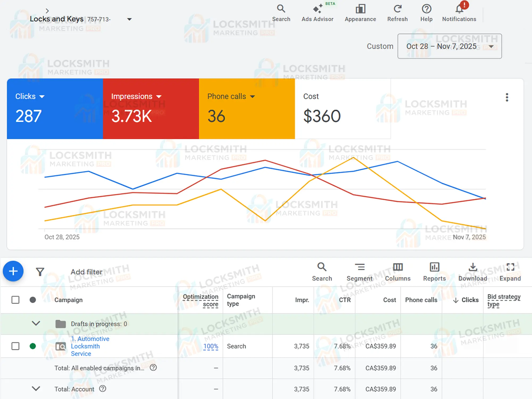The width and height of the screenshot is (532, 399).
Task: Open the Appearance settings
Action: [360, 12]
